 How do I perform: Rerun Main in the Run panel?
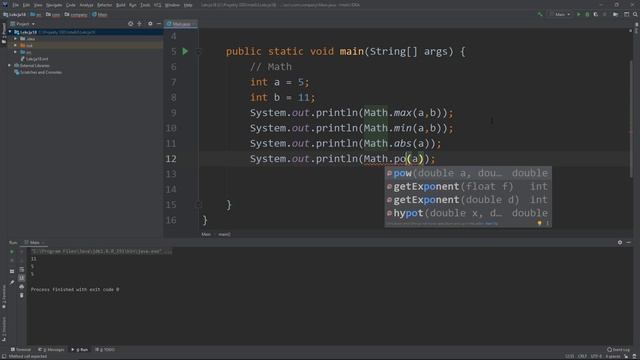[x=11, y=252]
